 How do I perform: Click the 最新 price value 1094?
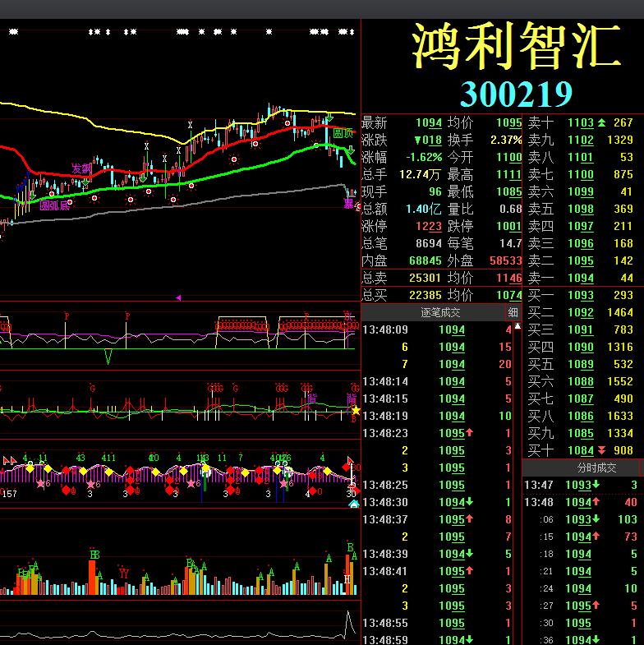point(429,122)
